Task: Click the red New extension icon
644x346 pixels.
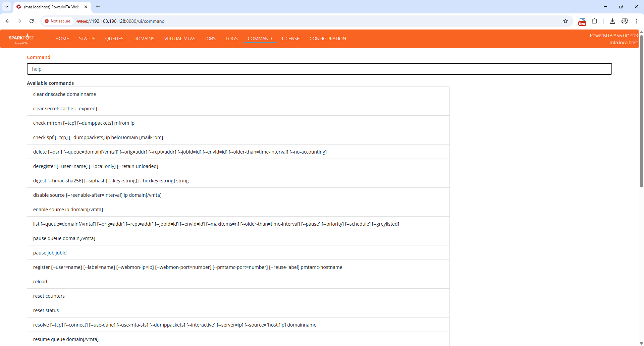Action: point(582,22)
